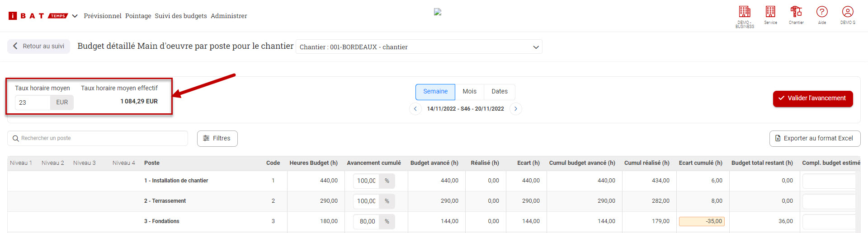Click the iBAT Temps logo

click(38, 16)
